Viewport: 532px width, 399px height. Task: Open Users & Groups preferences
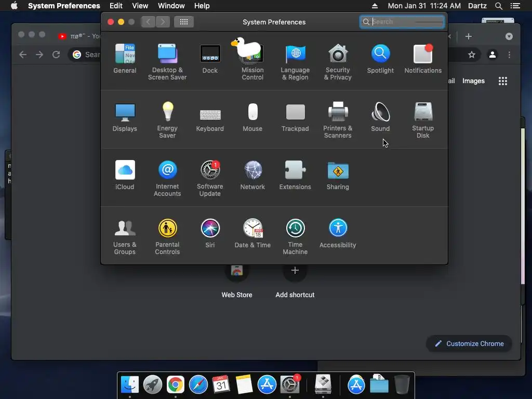click(x=125, y=237)
